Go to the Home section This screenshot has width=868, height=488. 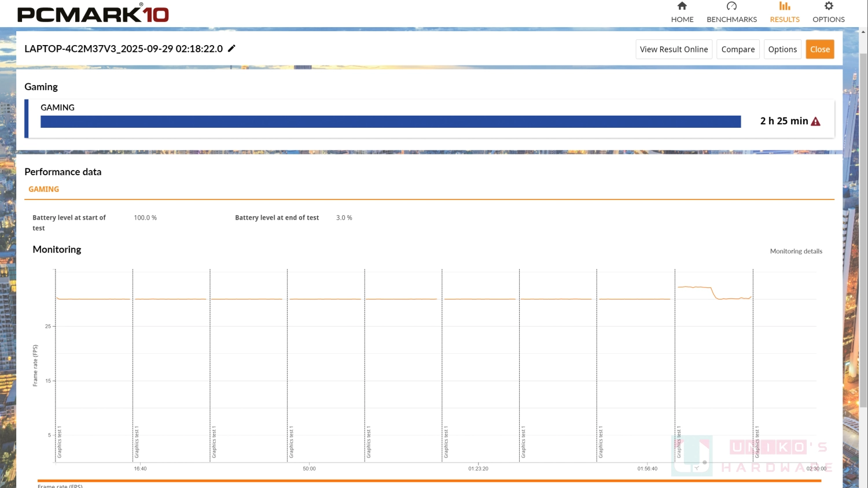(682, 13)
